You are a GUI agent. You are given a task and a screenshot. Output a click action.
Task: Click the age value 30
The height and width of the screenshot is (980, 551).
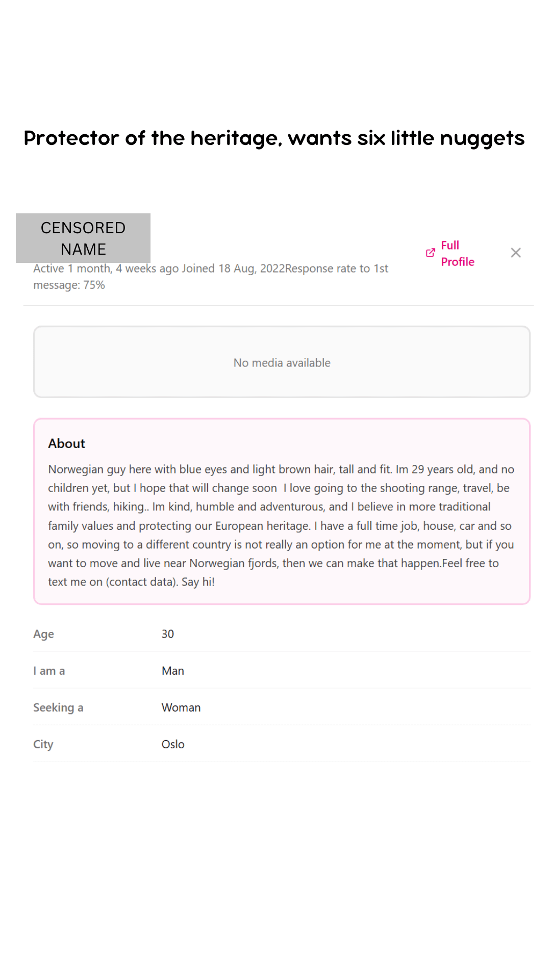(x=168, y=634)
